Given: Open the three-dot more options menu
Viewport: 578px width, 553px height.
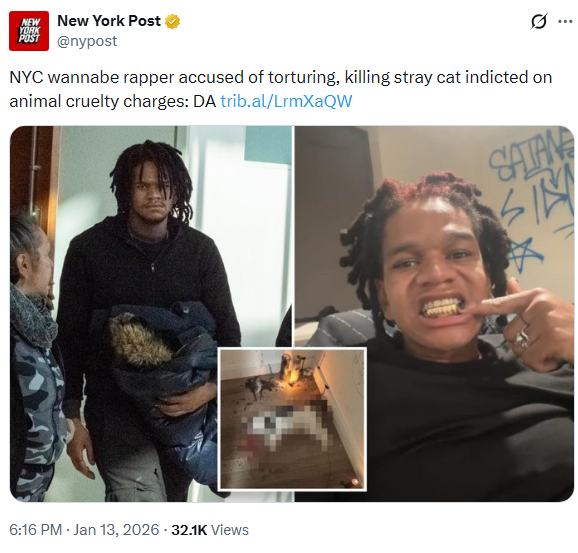Looking at the screenshot, I should pyautogui.click(x=565, y=21).
